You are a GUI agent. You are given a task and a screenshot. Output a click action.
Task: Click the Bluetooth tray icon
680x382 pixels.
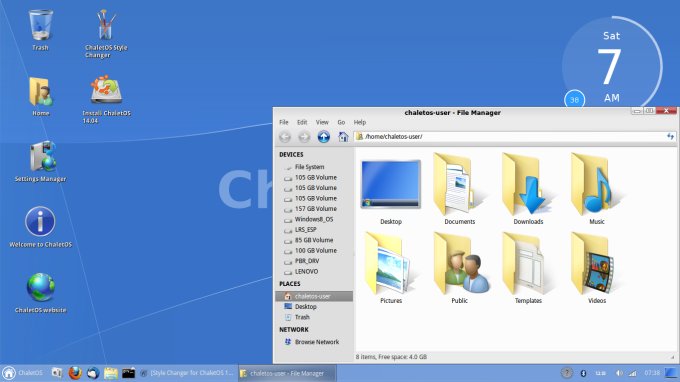583,373
